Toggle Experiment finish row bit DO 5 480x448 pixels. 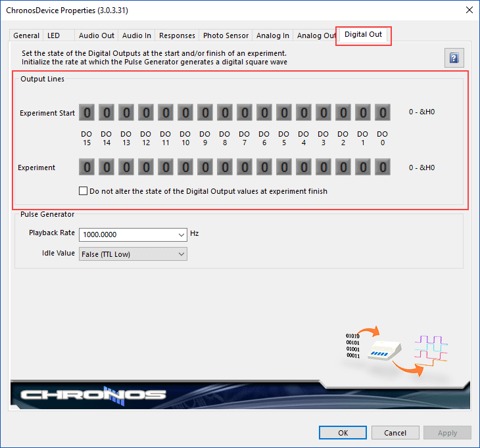pos(284,167)
